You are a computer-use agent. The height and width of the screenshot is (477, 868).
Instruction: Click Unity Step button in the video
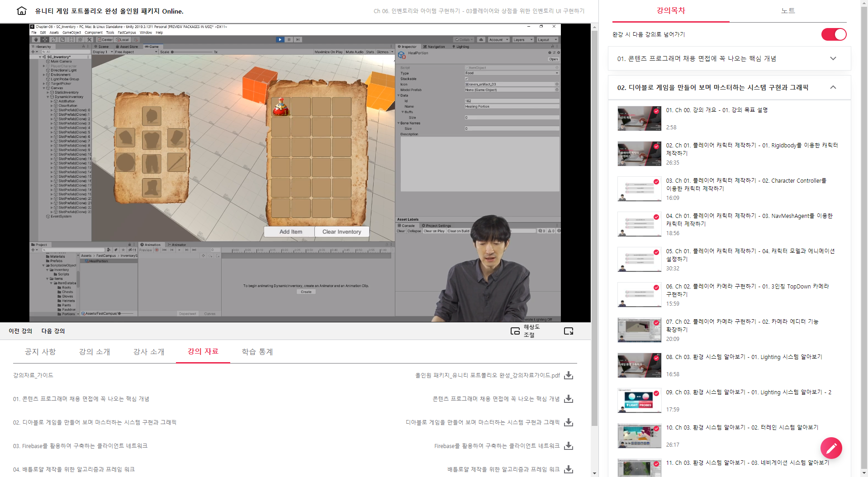point(298,39)
